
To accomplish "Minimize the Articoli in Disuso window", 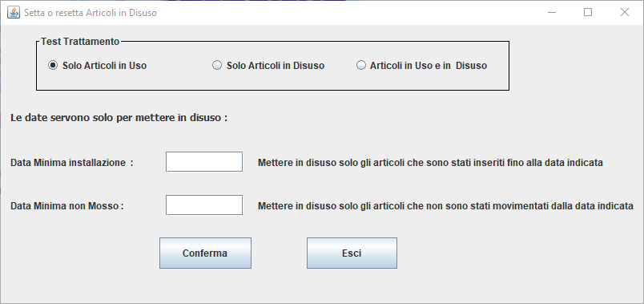I will (552, 12).
